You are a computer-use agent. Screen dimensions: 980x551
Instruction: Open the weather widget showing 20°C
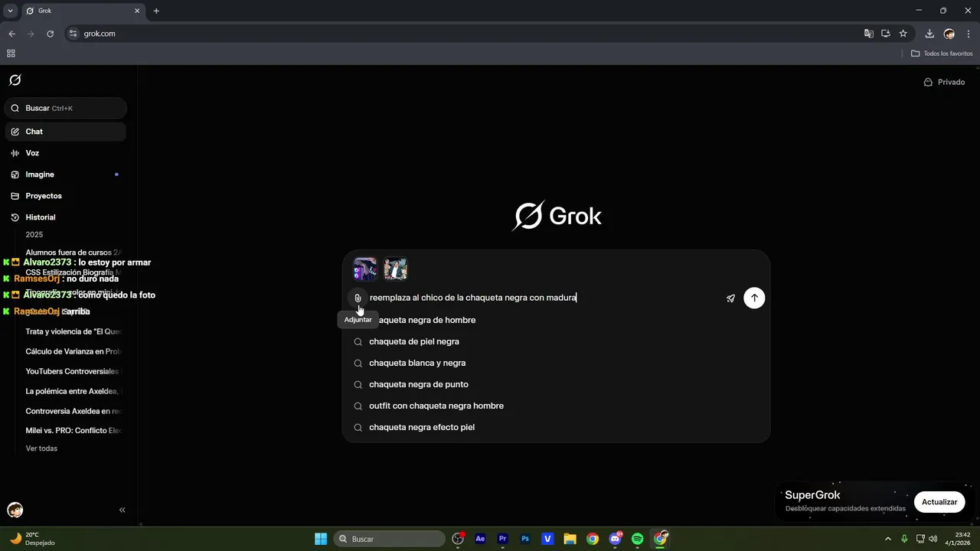[x=32, y=539]
